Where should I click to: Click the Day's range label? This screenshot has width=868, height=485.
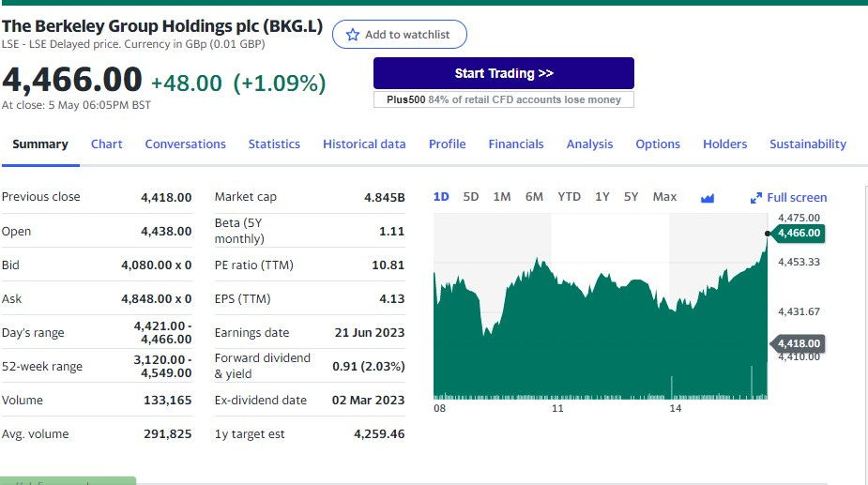(33, 333)
